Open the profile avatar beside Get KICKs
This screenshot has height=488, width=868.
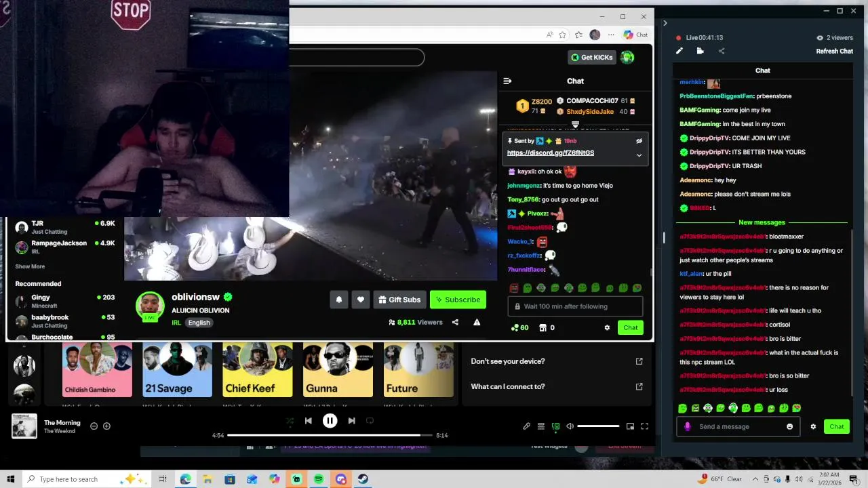click(627, 58)
